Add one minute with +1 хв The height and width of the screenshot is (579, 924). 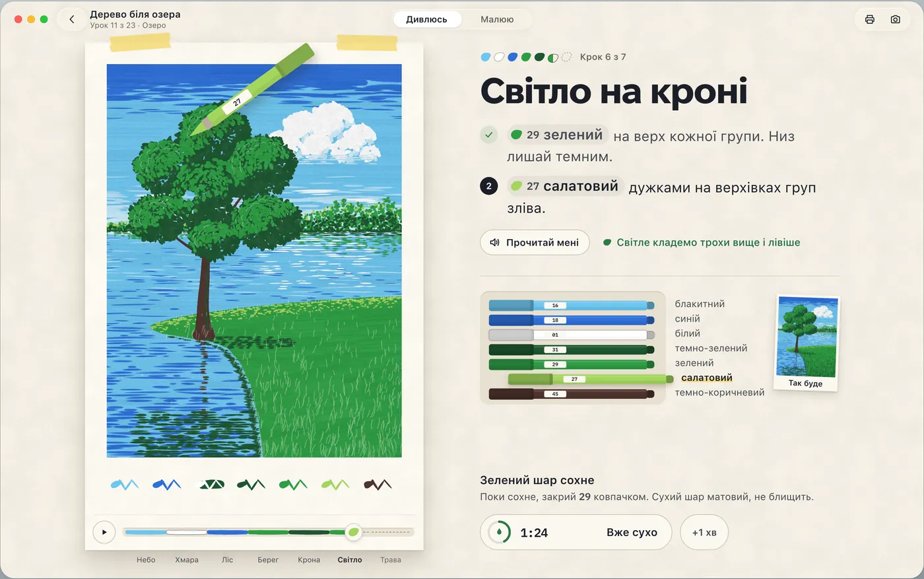704,533
